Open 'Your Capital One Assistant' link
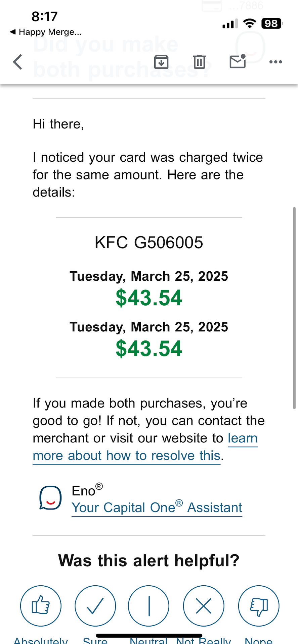The image size is (298, 644). point(157,507)
